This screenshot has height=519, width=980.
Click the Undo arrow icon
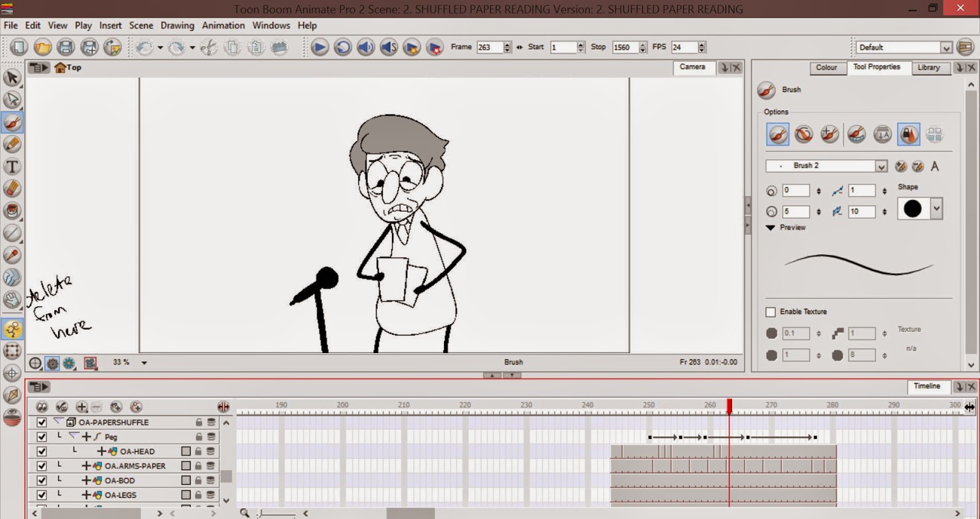pos(145,47)
